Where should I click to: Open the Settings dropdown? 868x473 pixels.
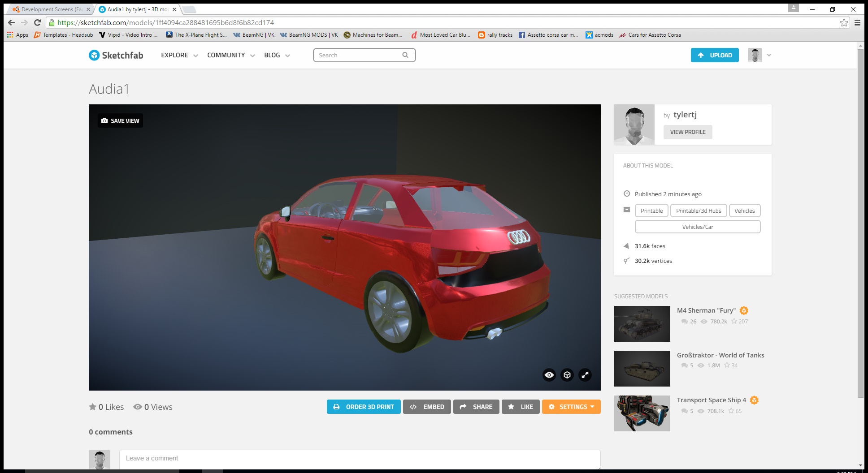pos(571,407)
